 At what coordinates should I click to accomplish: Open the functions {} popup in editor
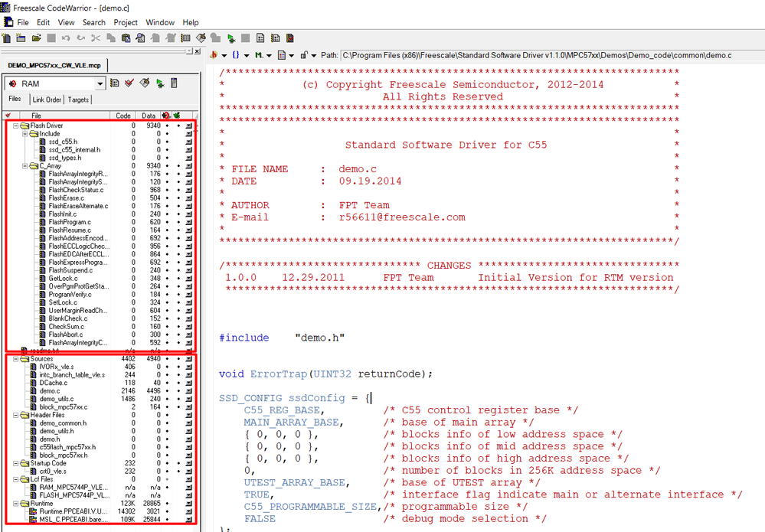coord(240,55)
